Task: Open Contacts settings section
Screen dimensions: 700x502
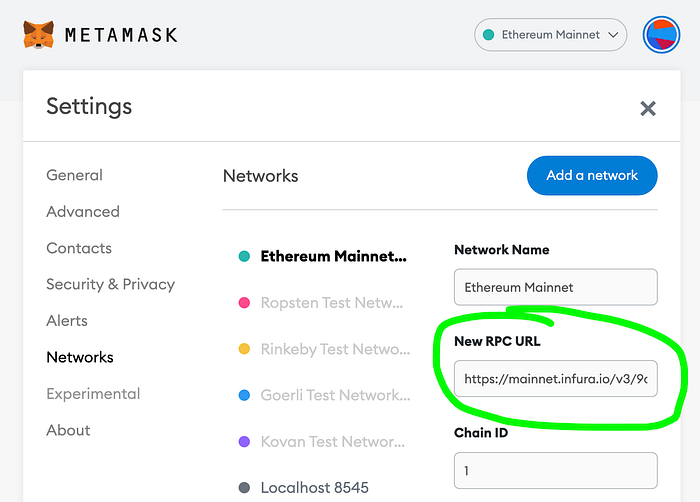Action: [79, 248]
